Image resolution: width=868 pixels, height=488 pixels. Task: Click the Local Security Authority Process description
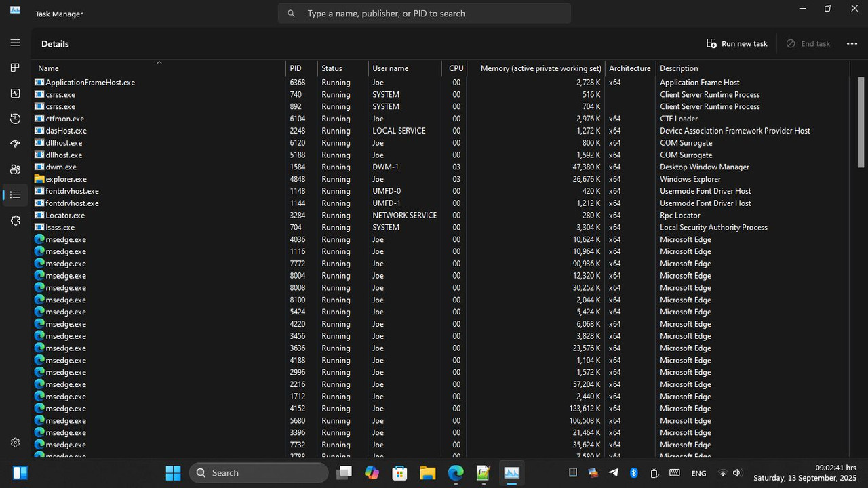713,227
